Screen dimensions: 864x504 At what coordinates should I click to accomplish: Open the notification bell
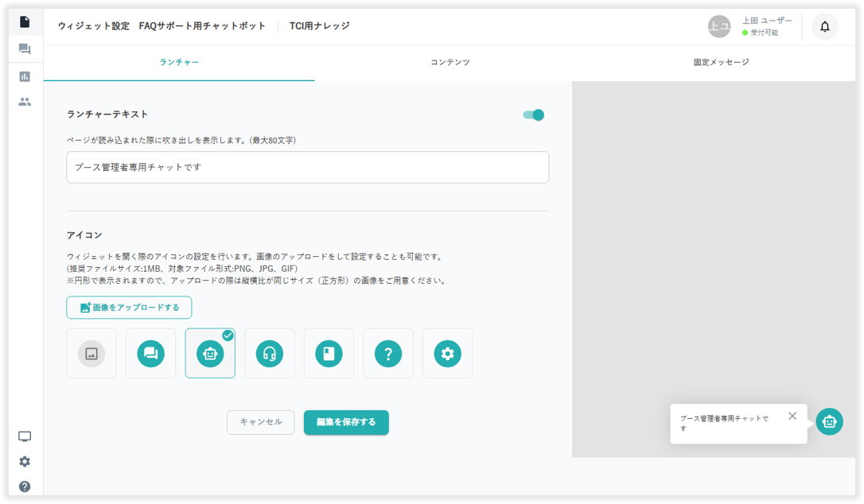(825, 26)
